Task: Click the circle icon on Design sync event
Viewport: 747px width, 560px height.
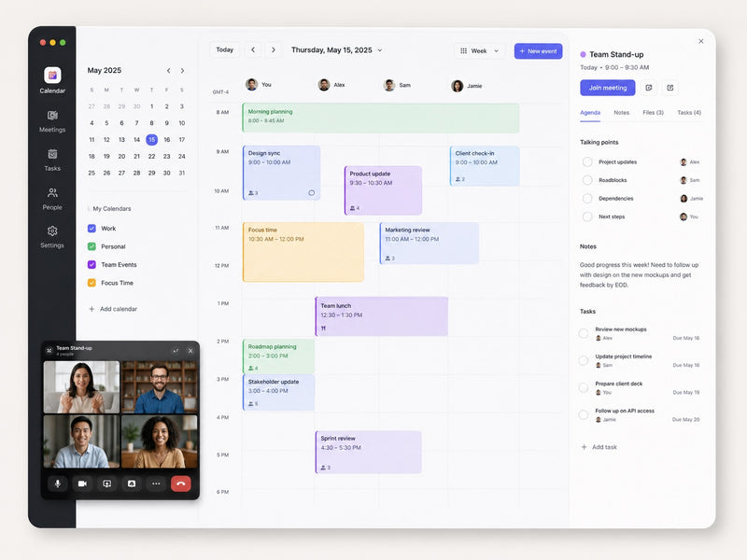Action: coord(312,193)
